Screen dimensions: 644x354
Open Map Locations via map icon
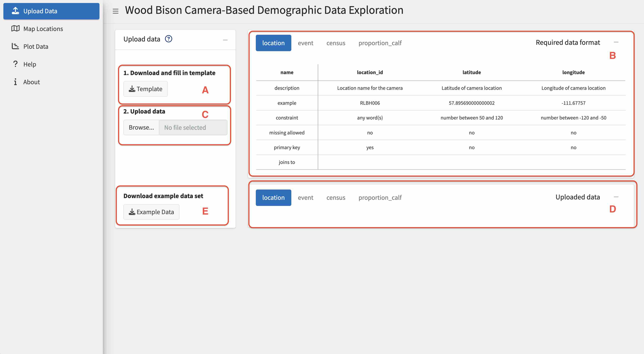[x=15, y=28]
